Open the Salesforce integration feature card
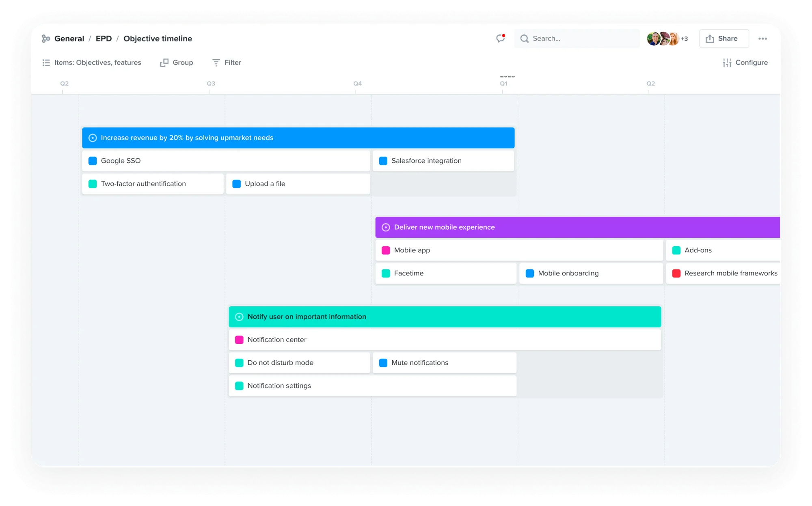Screen dimensions: 812x506 (443, 161)
